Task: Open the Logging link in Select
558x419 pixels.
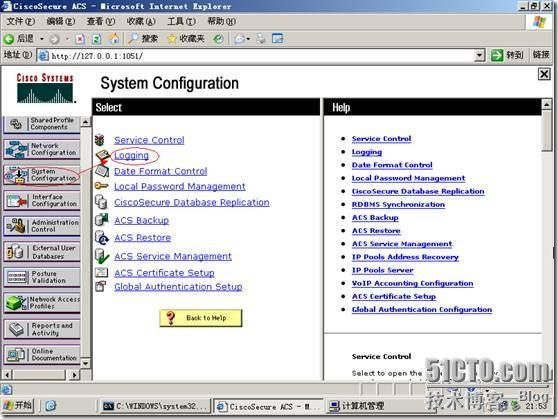Action: coord(131,156)
